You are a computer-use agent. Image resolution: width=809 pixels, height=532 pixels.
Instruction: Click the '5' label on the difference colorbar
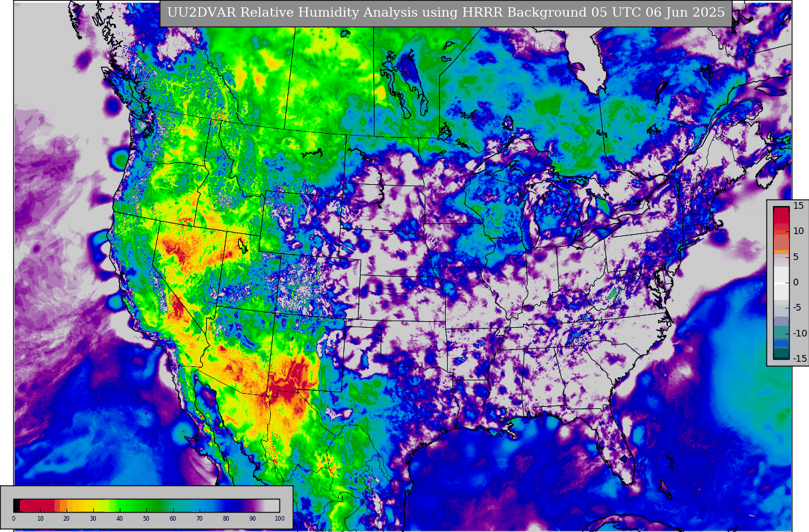796,257
